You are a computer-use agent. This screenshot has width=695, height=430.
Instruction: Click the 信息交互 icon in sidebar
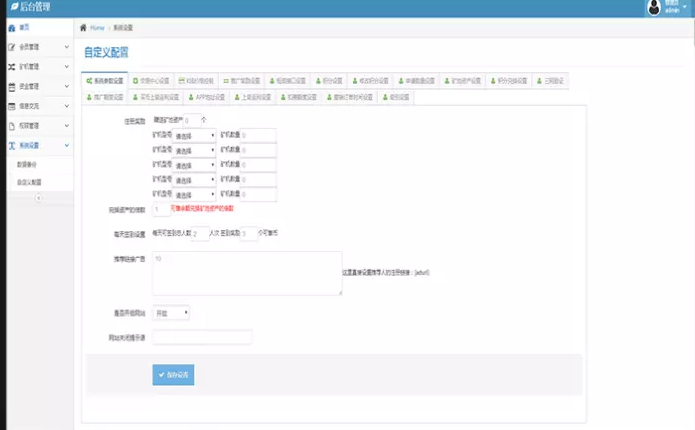point(11,106)
